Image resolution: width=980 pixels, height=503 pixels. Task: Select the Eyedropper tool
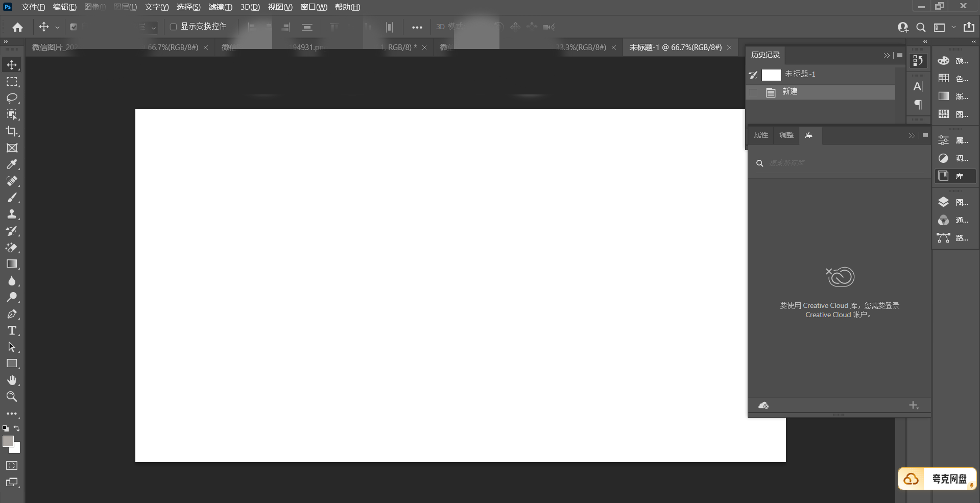[x=12, y=164]
